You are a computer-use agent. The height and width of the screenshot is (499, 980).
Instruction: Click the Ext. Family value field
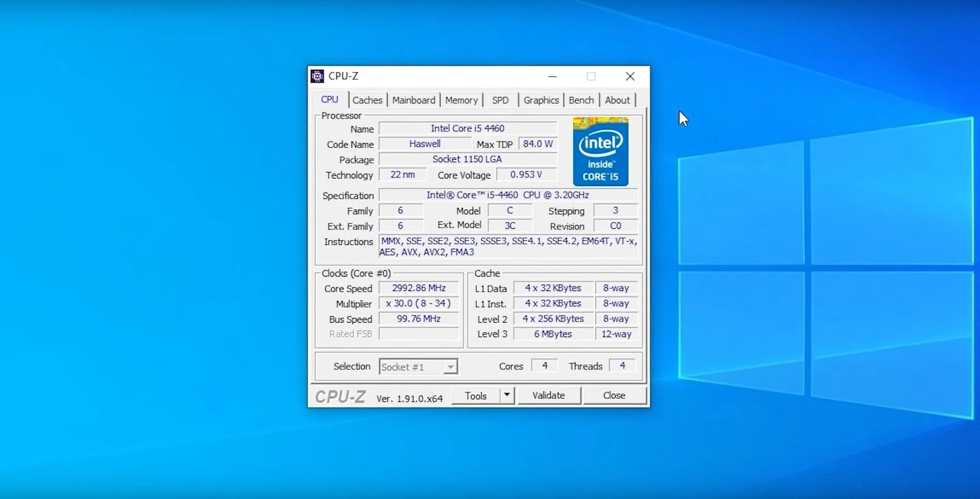coord(401,226)
